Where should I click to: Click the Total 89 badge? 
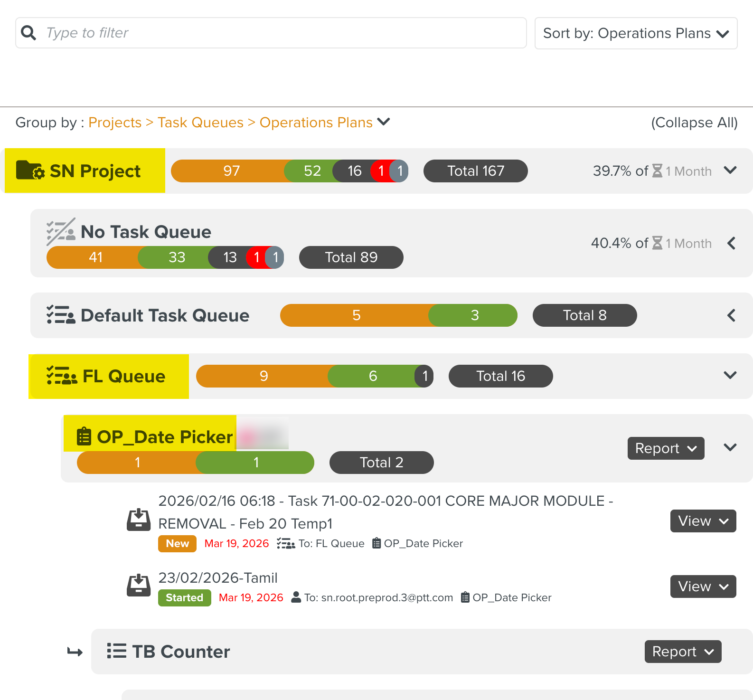[351, 257]
